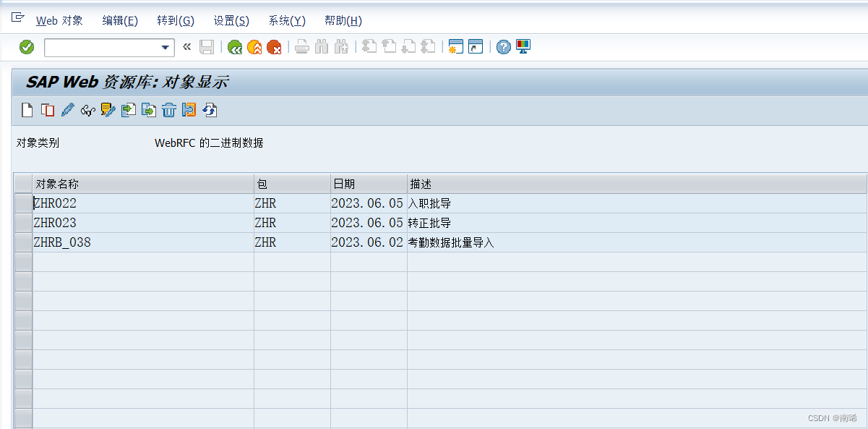The image size is (868, 429).
Task: Click the Next Page icon
Action: tap(408, 47)
